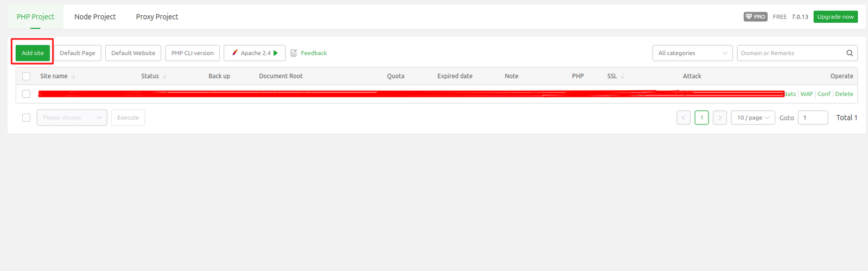Viewport: 868px width, 271px height.
Task: Switch to the Node Project tab
Action: tap(95, 17)
